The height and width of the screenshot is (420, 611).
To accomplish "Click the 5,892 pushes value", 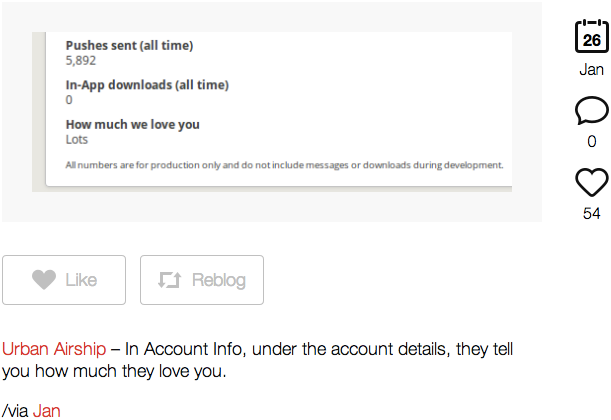I will [81, 60].
